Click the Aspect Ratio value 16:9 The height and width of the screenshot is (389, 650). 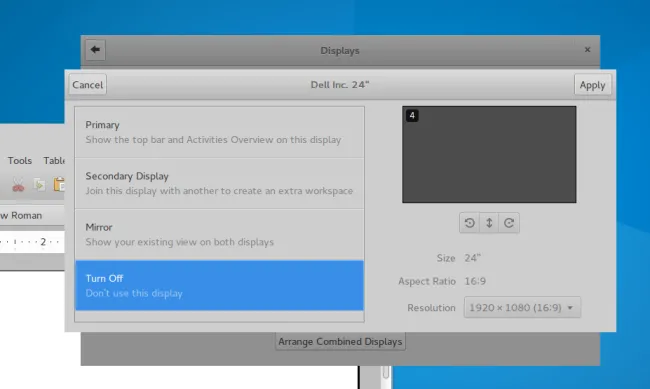coord(475,281)
